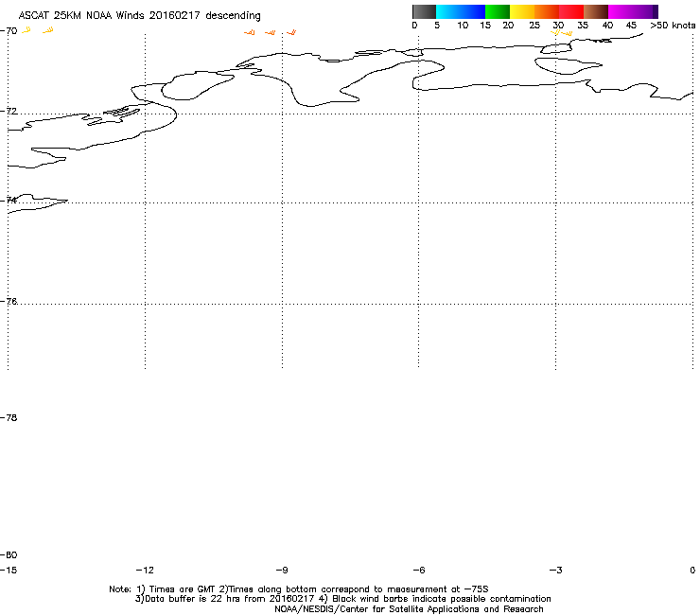Click the '>50 knots' scale label
The height and width of the screenshot is (615, 700).
pyautogui.click(x=673, y=26)
